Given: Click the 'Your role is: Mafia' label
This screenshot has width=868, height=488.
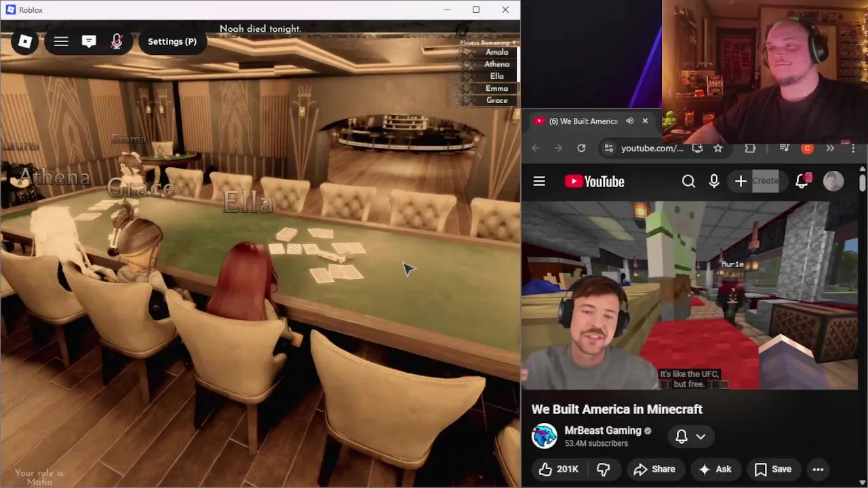Looking at the screenshot, I should click(39, 477).
